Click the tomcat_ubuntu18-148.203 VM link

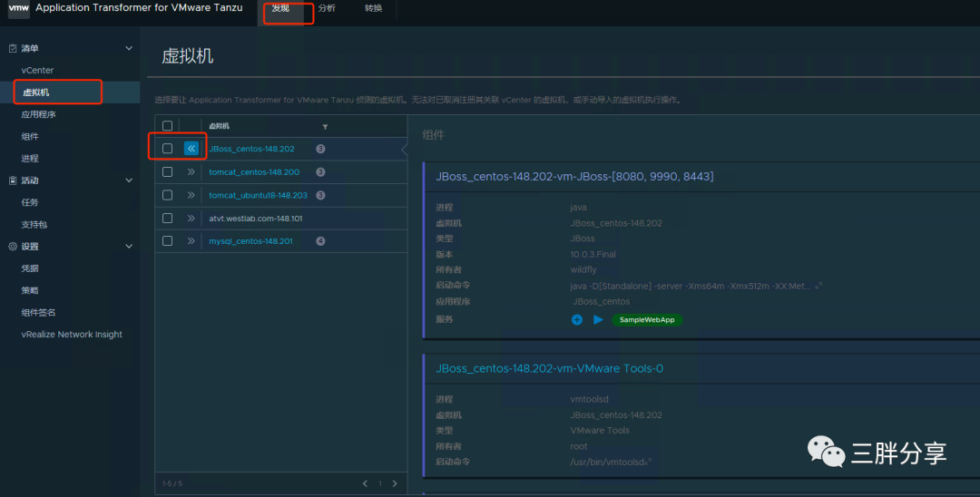coord(258,195)
